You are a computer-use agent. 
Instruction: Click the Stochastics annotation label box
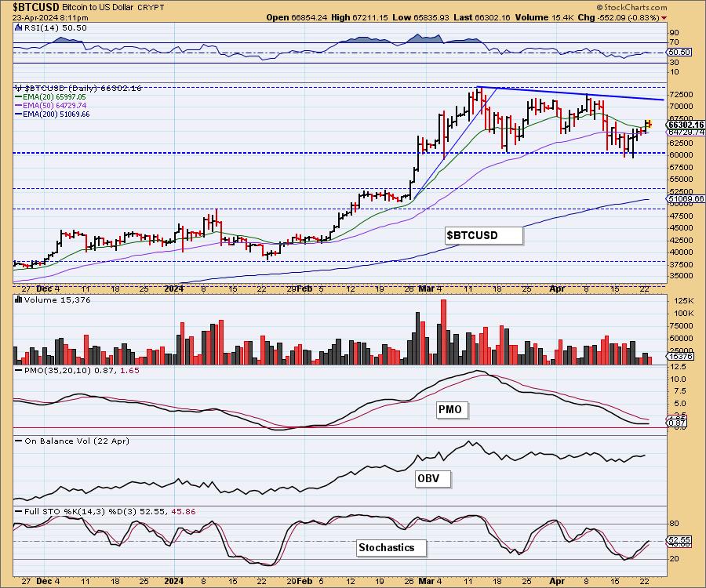pos(391,548)
